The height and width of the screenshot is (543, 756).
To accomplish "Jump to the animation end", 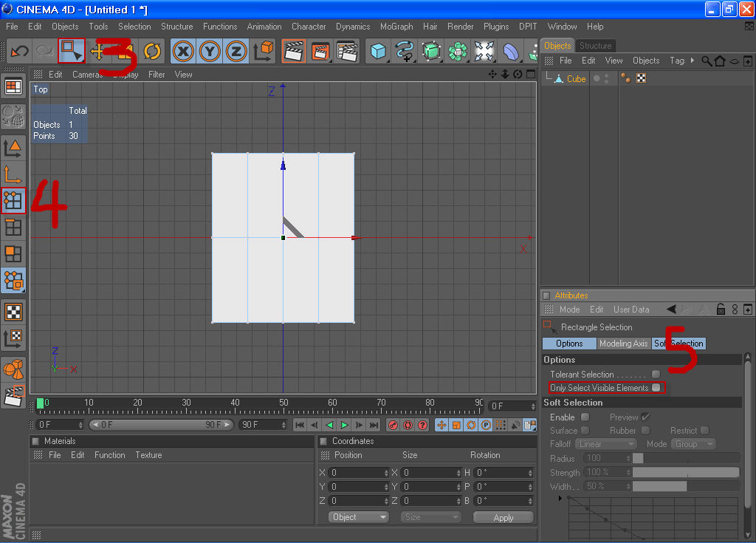I will 374,425.
